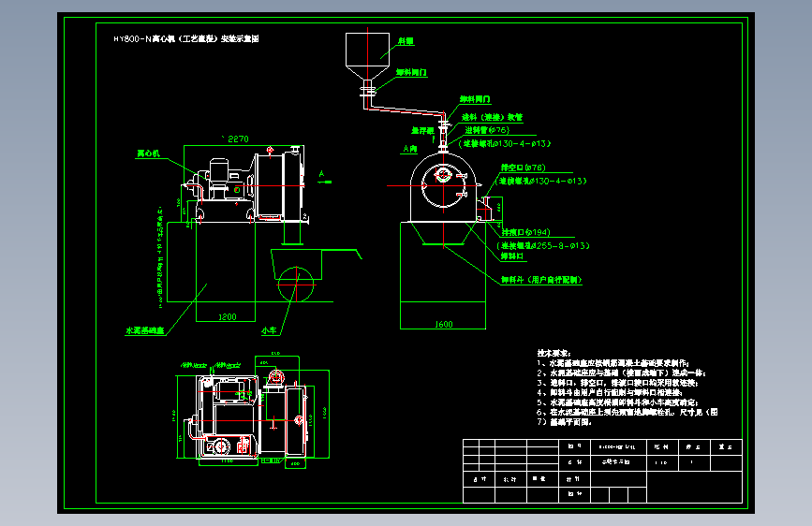
Task: Select the 'A向' view label
Action: (409, 149)
